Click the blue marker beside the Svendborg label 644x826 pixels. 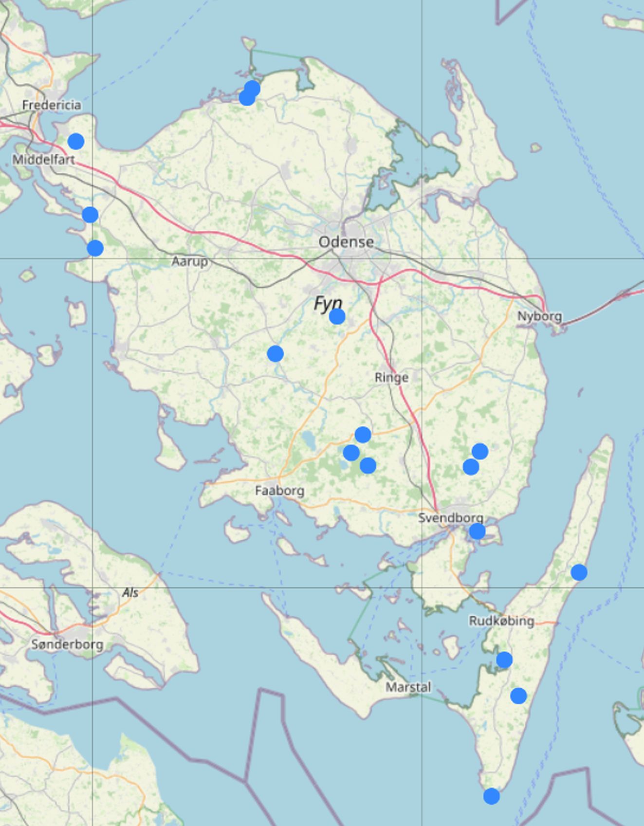(477, 531)
